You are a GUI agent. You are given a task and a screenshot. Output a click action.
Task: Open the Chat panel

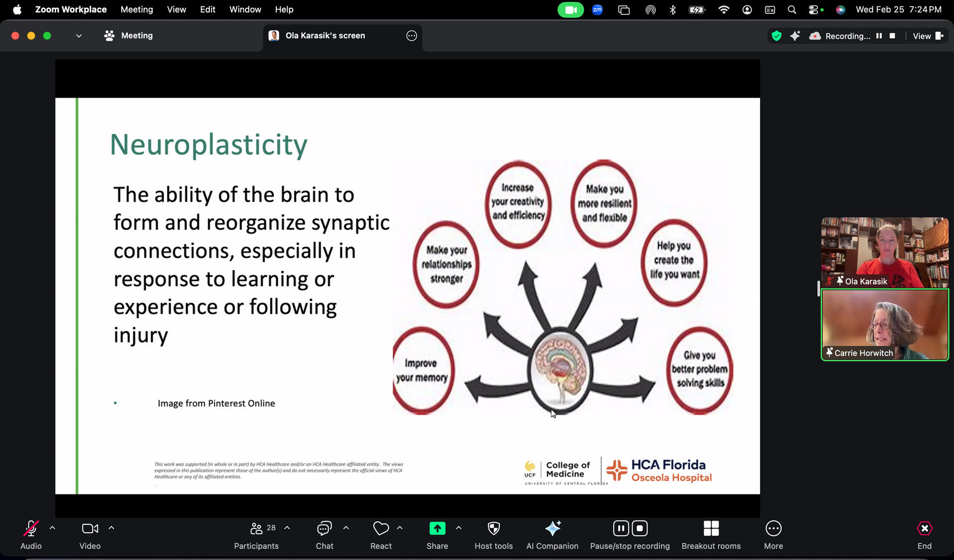pyautogui.click(x=324, y=535)
